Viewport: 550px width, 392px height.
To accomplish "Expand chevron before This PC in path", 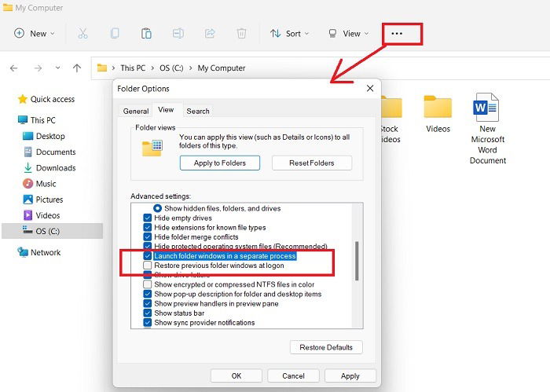I will tap(113, 68).
